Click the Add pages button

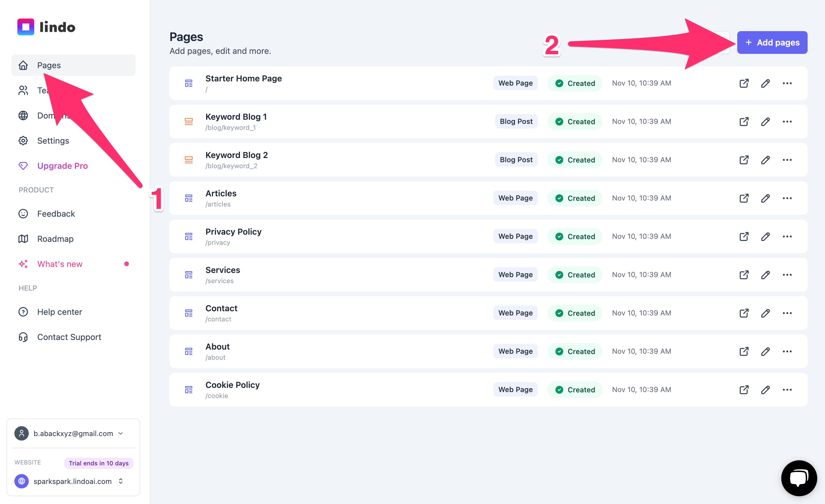772,42
